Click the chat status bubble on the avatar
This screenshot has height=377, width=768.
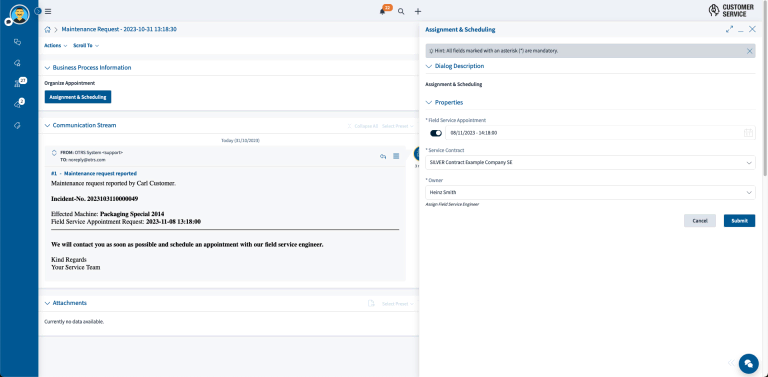8,22
